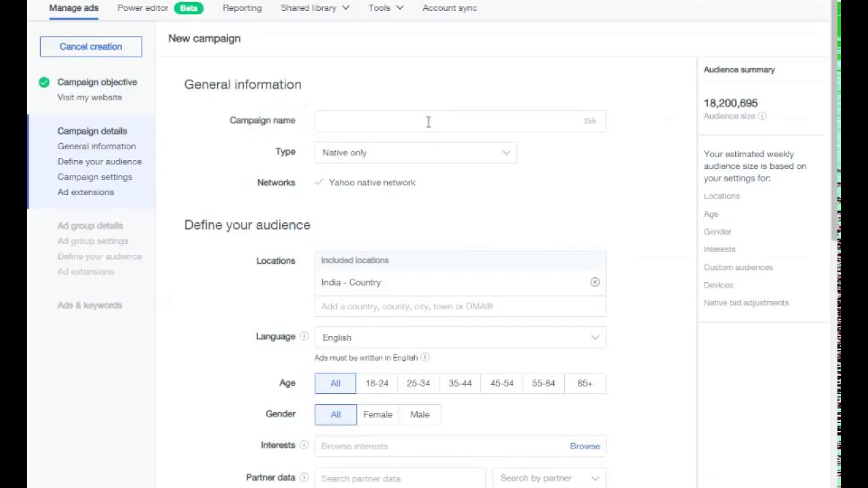This screenshot has width=868, height=488.
Task: Click the Language info icon
Action: pos(304,337)
